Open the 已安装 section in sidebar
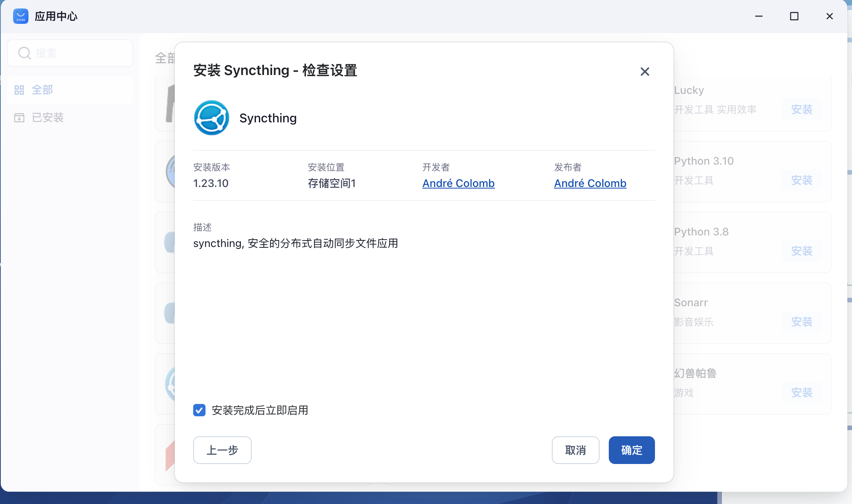The width and height of the screenshot is (852, 504). [70, 117]
